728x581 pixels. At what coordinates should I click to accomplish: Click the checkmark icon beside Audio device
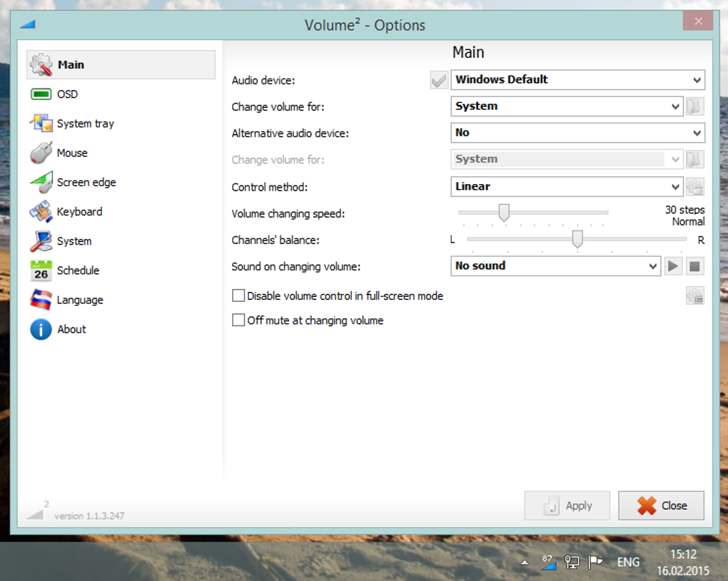(439, 80)
